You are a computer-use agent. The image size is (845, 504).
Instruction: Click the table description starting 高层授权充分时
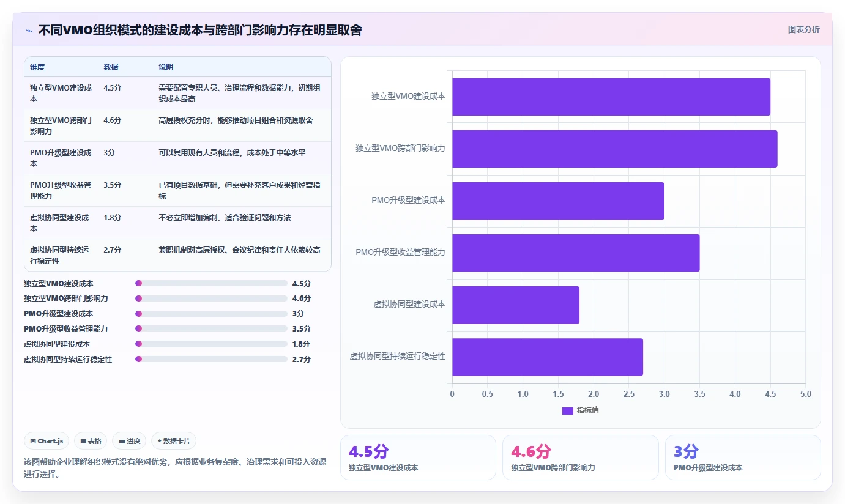236,120
